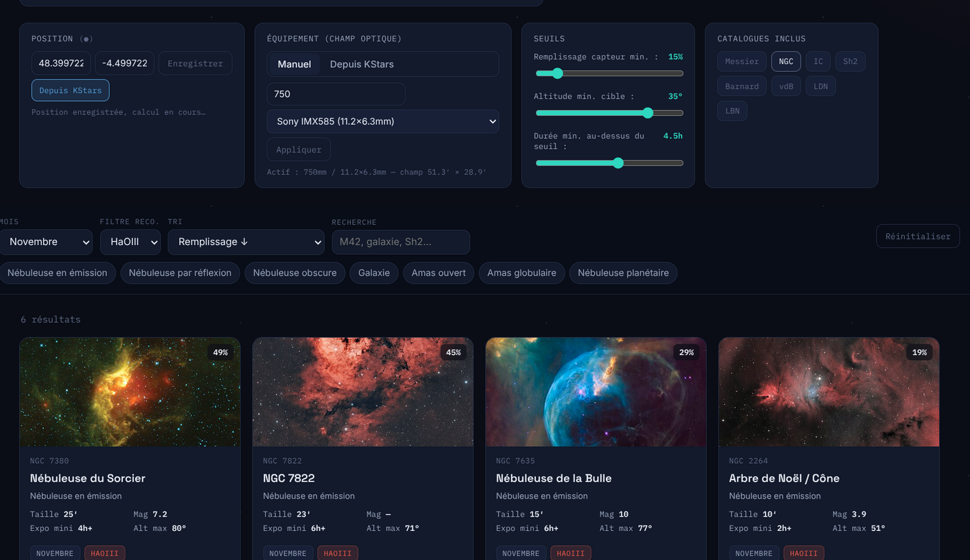
Task: Click the position status dot icon
Action: point(87,39)
